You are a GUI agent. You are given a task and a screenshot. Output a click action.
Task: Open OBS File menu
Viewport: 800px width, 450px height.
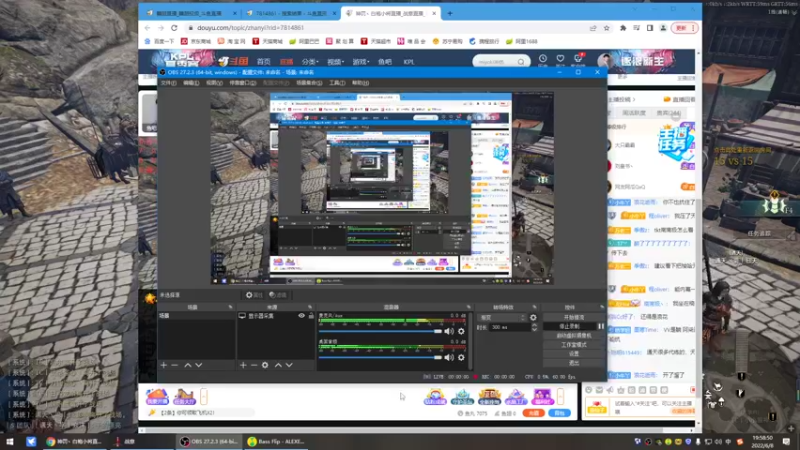(x=168, y=83)
